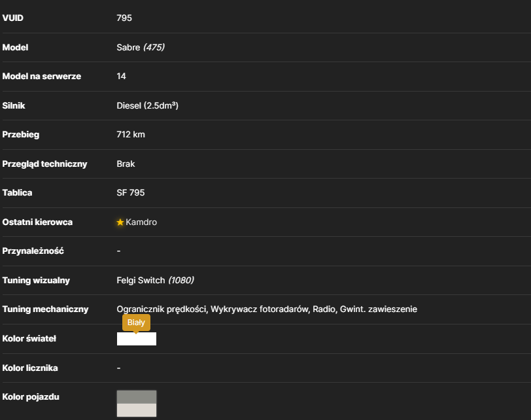Click the Biały tooltip label
The height and width of the screenshot is (420, 531).
point(136,323)
